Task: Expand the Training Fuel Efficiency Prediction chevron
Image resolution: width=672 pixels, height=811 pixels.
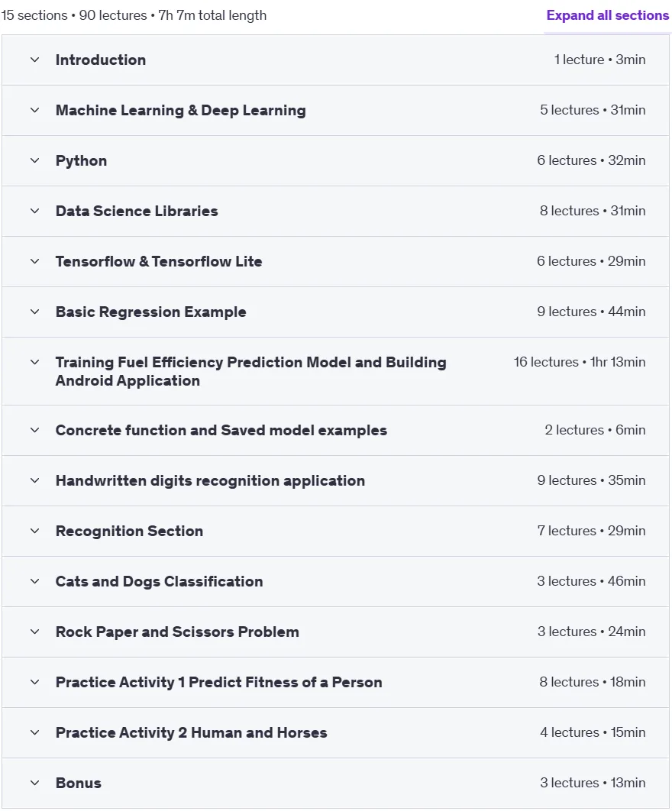Action: pyautogui.click(x=34, y=363)
